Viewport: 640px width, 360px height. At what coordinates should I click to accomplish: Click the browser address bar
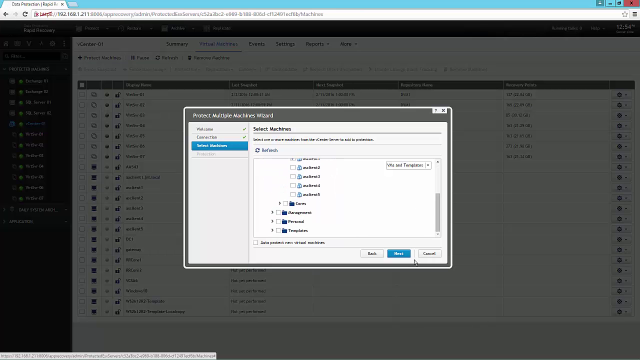[327, 14]
